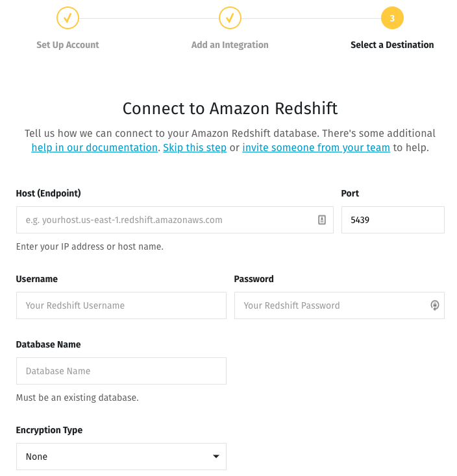The width and height of the screenshot is (457, 476).
Task: Click the Encryption Type label
Action: point(49,430)
